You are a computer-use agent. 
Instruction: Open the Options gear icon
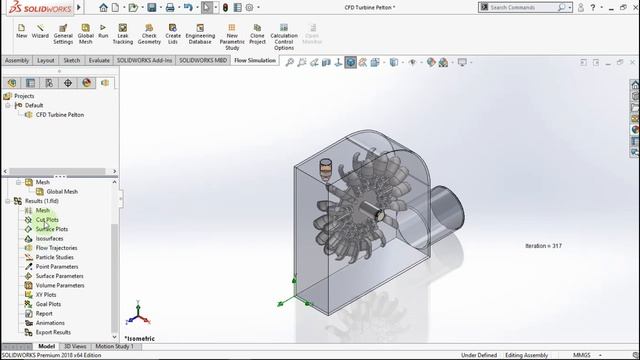coord(249,7)
